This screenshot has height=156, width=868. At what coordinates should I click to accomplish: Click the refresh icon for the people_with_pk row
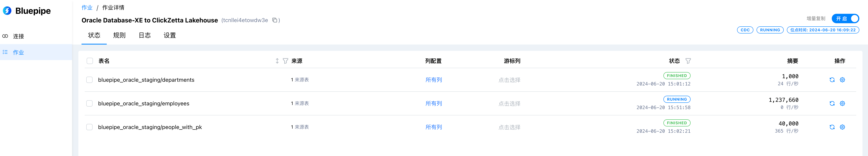coord(832,127)
